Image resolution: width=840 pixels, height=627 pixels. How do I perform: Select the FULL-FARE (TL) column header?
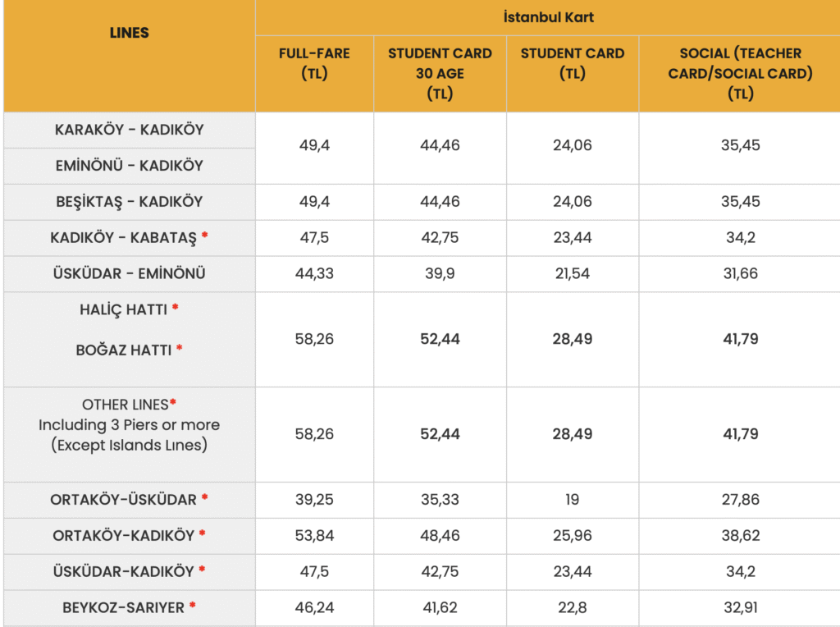coord(314,63)
